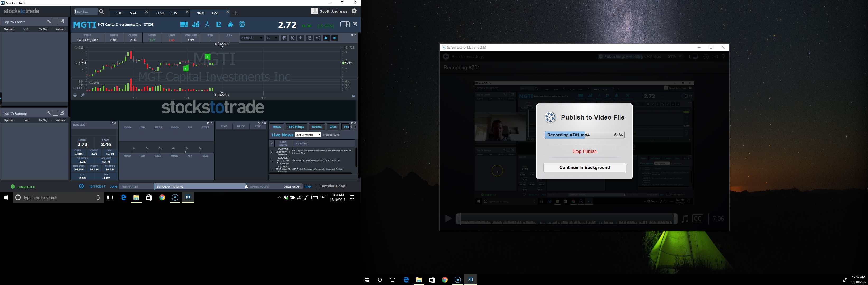Click the chart share icon
This screenshot has height=285, width=868.
point(318,38)
